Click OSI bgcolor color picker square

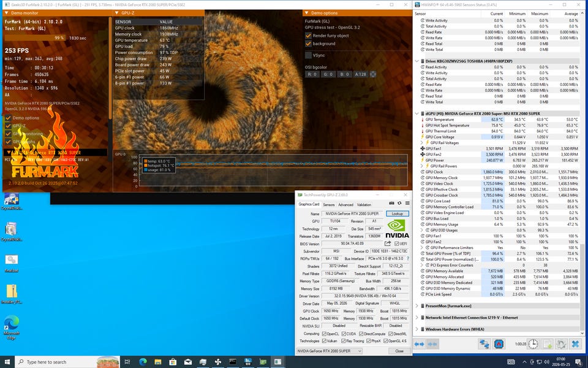tap(373, 74)
